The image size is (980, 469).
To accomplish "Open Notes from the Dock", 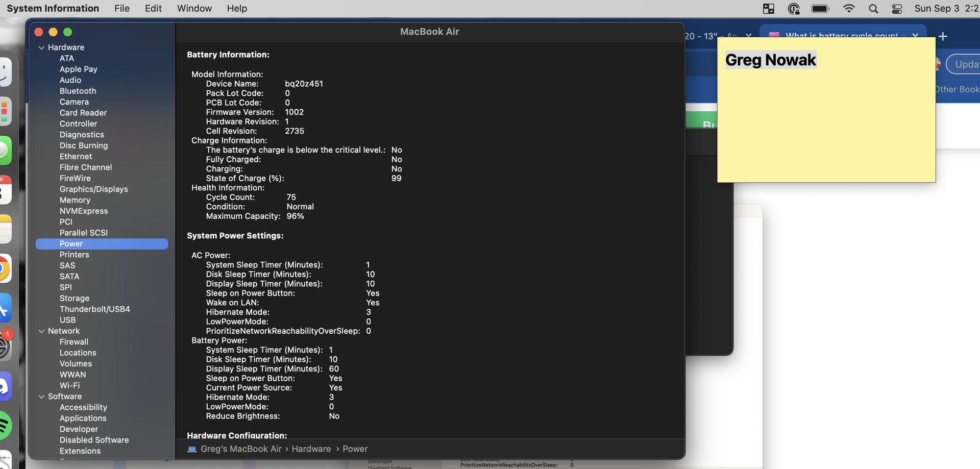I will point(4,229).
